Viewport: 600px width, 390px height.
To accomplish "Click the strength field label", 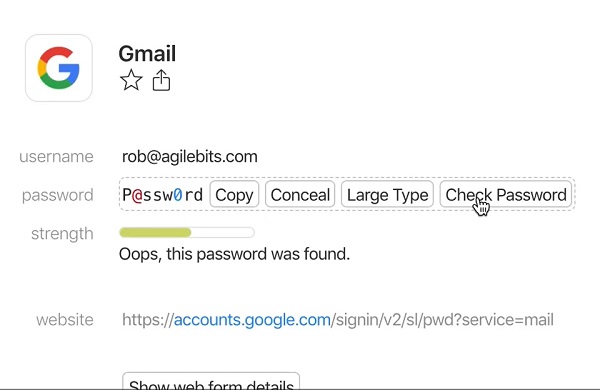I will tap(62, 233).
